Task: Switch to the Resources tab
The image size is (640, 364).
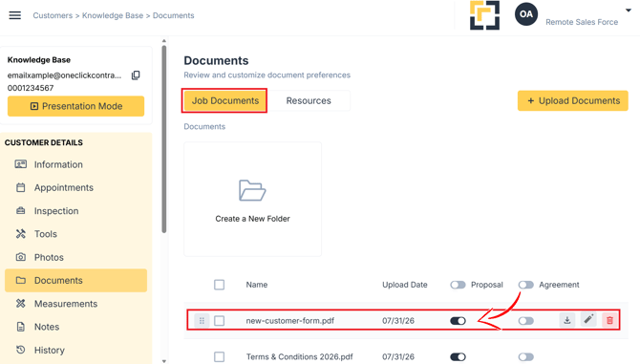Action: [x=309, y=101]
